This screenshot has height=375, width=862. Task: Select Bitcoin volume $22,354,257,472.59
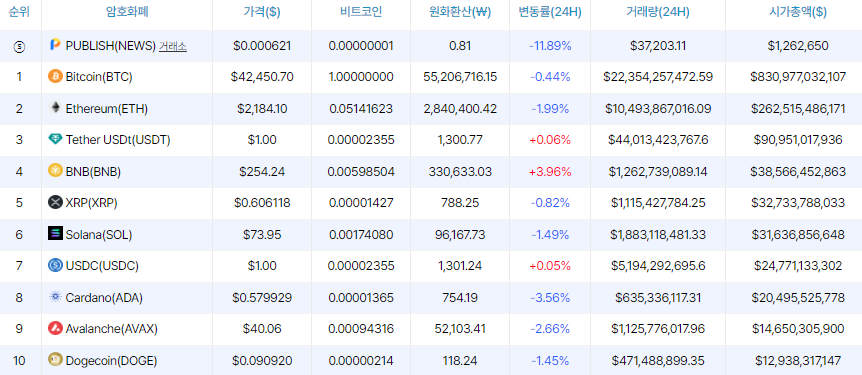pos(658,77)
